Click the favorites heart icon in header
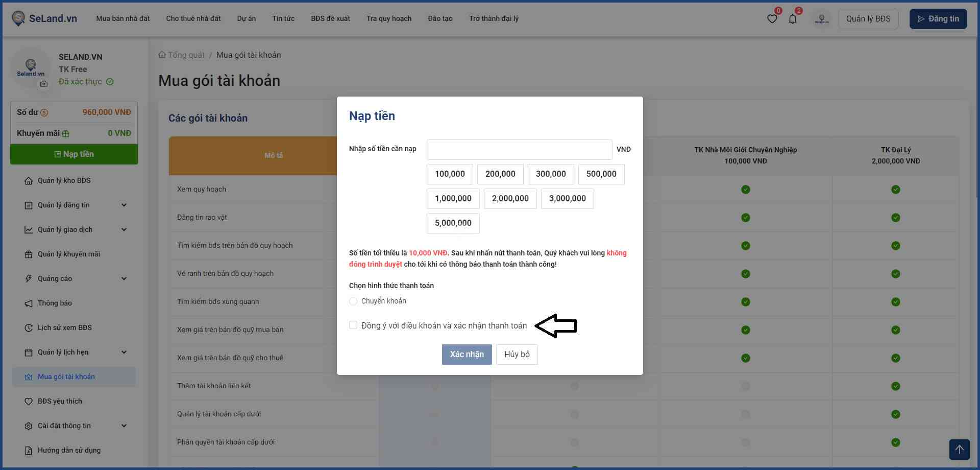Viewport: 980px width, 470px height. pos(772,19)
